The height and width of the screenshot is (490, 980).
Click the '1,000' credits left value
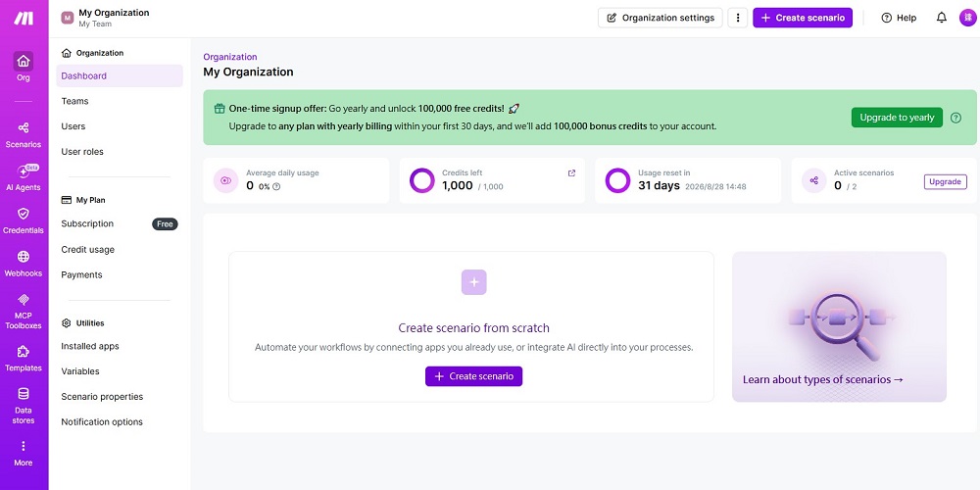[458, 185]
